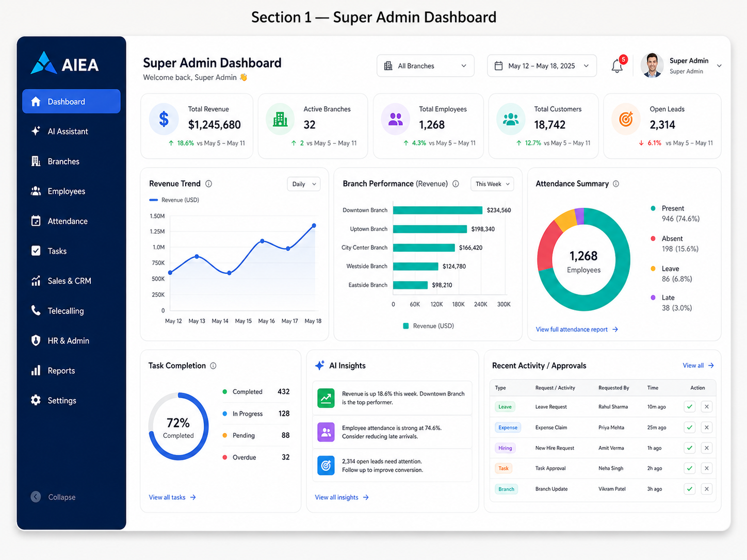Reject Neha Singh's Task Approval
The height and width of the screenshot is (560, 747).
(x=707, y=468)
